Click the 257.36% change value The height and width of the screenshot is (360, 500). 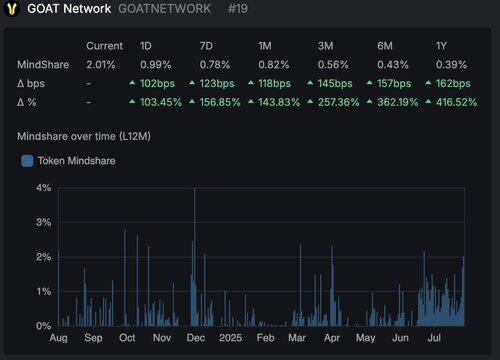pos(338,102)
